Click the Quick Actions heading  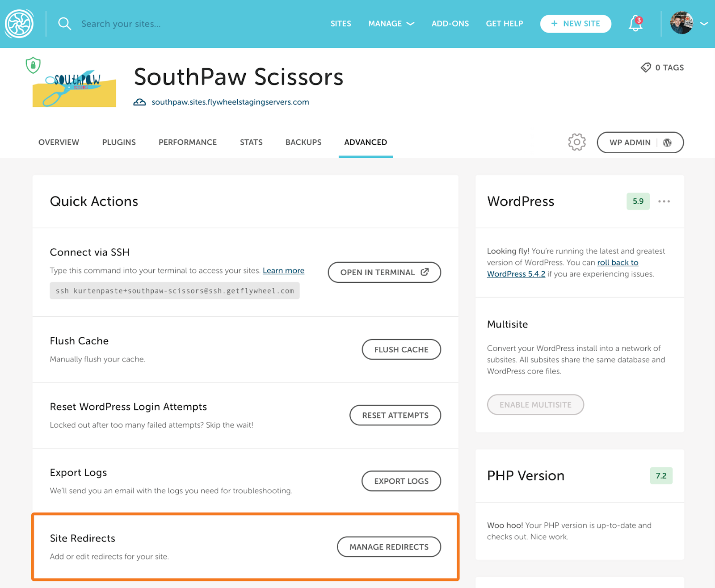94,202
